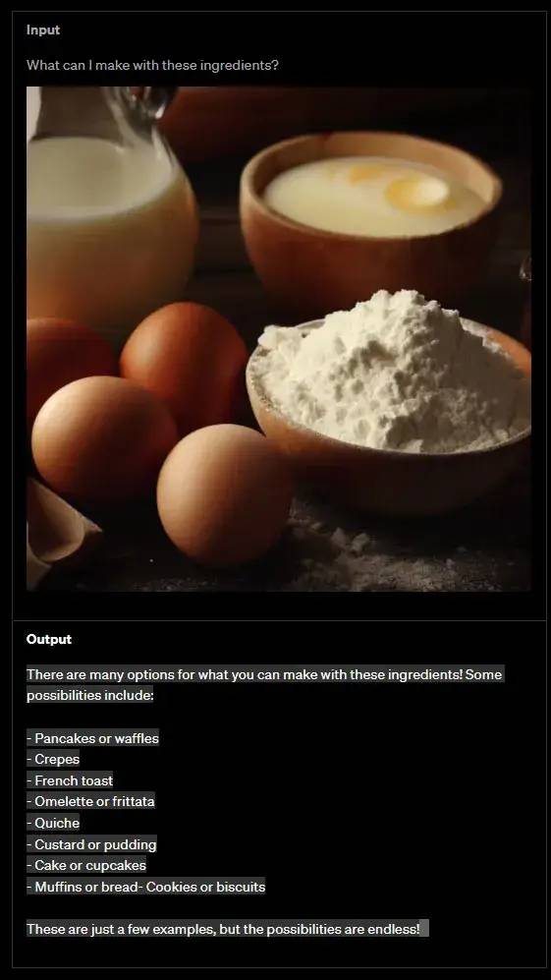Select the 'Quiche' list item
The width and height of the screenshot is (551, 980).
[x=53, y=824]
